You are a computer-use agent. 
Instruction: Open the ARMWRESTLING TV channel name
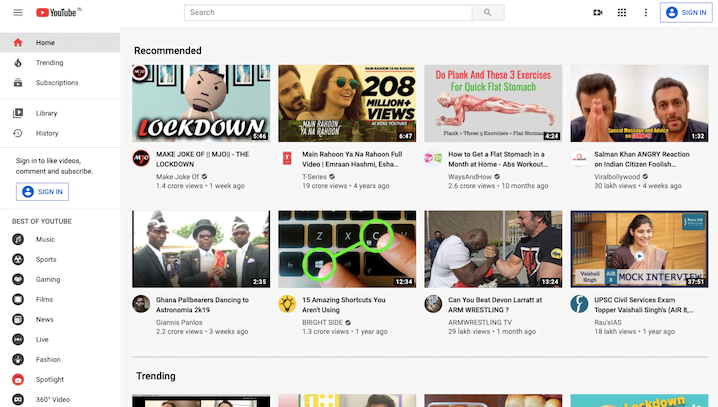click(480, 322)
